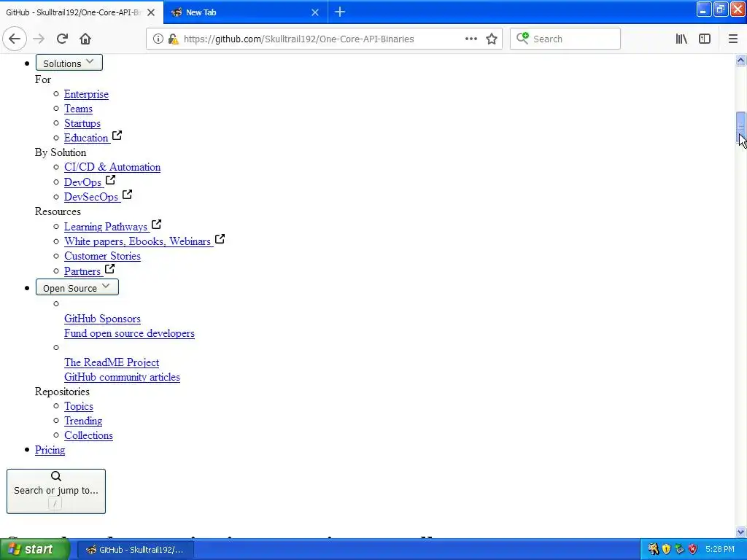Click the scrollbar down arrow
The image size is (747, 560).
point(740,532)
